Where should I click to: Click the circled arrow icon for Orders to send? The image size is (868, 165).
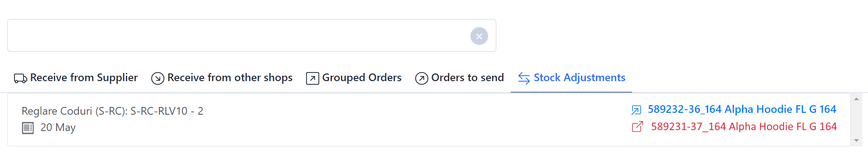tap(422, 78)
